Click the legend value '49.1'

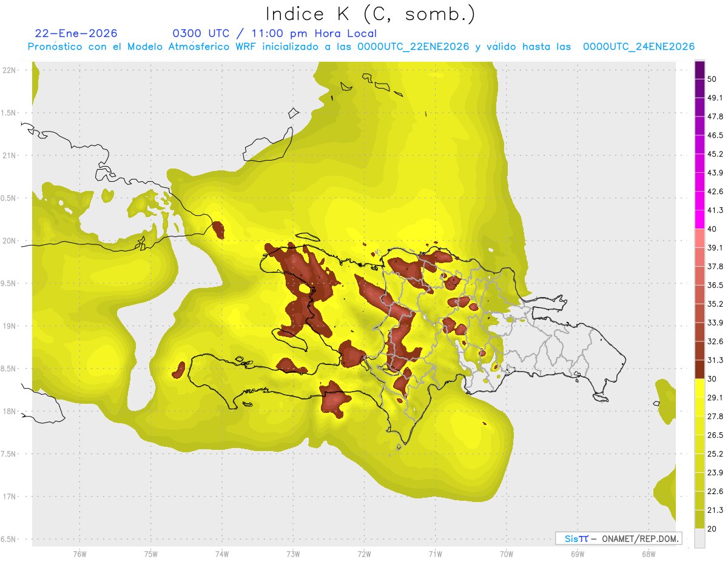[x=715, y=98]
